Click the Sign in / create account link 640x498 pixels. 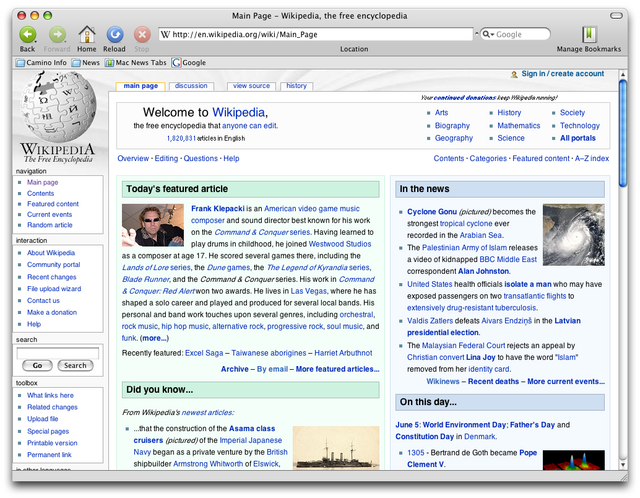[x=562, y=74]
